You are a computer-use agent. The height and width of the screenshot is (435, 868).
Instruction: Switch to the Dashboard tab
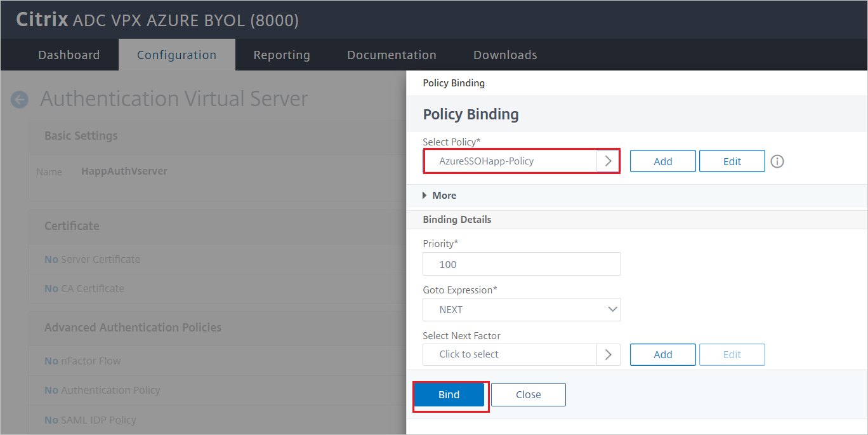69,55
